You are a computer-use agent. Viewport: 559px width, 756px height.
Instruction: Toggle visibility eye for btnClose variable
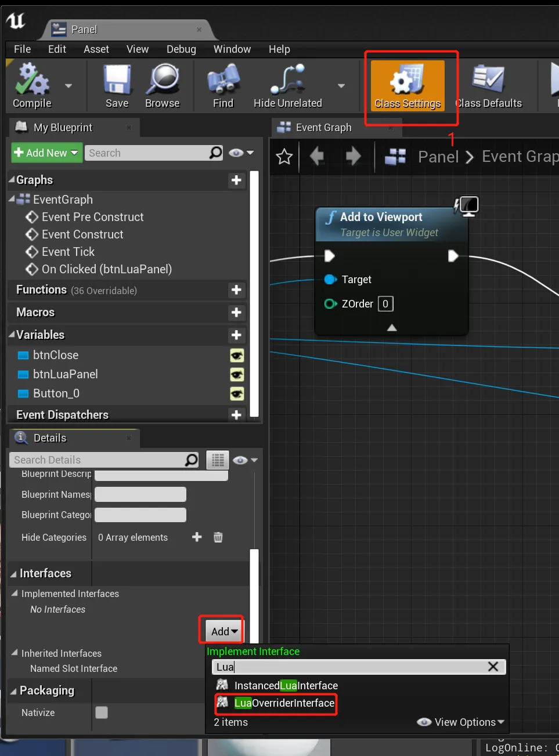tap(236, 356)
